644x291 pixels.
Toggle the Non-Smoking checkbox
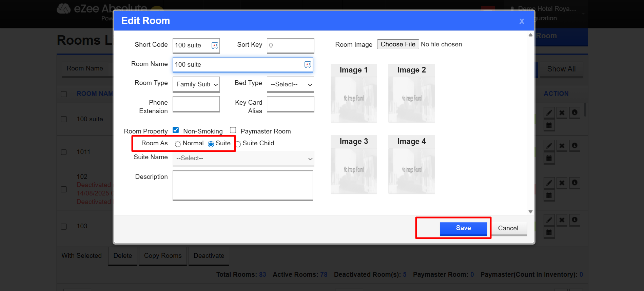pyautogui.click(x=176, y=130)
